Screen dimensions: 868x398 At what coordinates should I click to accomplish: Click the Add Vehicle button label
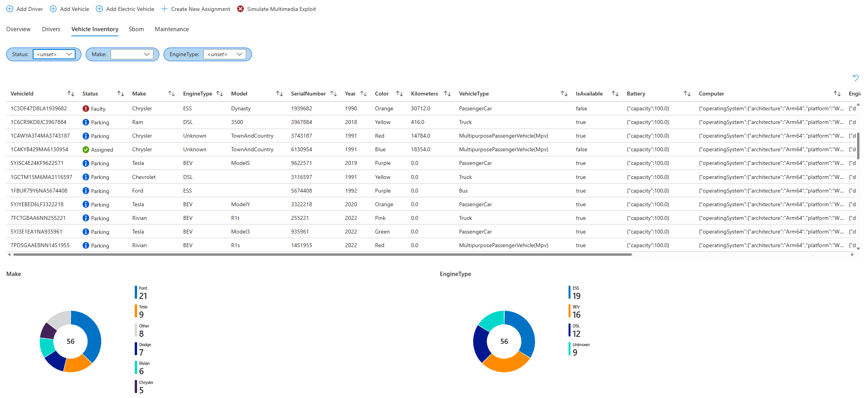pyautogui.click(x=74, y=9)
